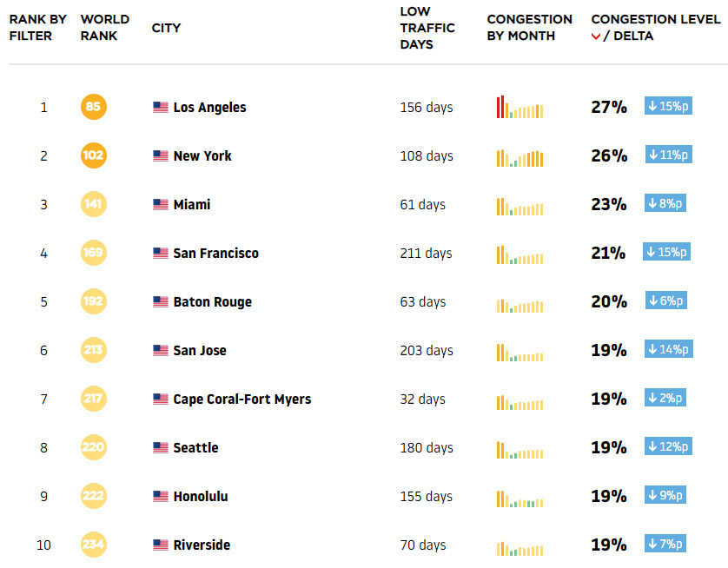This screenshot has width=728, height=568.
Task: Click the New York monthly congestion chart
Action: pyautogui.click(x=520, y=157)
